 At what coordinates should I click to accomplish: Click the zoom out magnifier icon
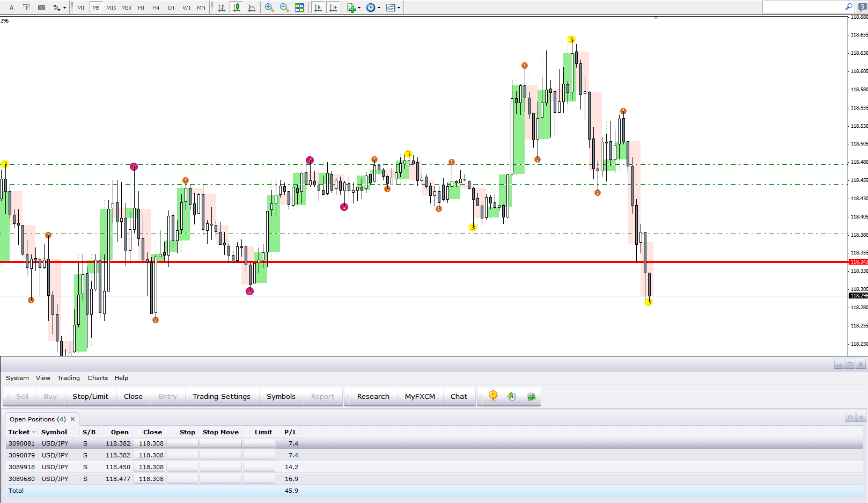point(284,8)
